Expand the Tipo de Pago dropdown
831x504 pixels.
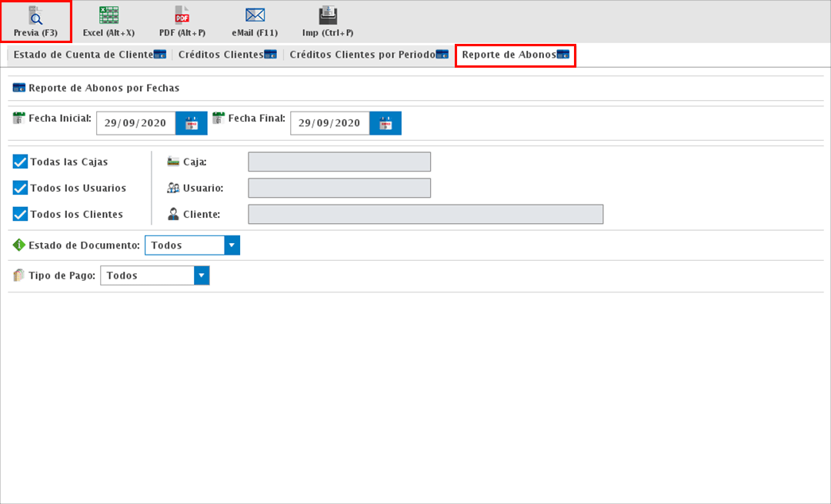[201, 275]
